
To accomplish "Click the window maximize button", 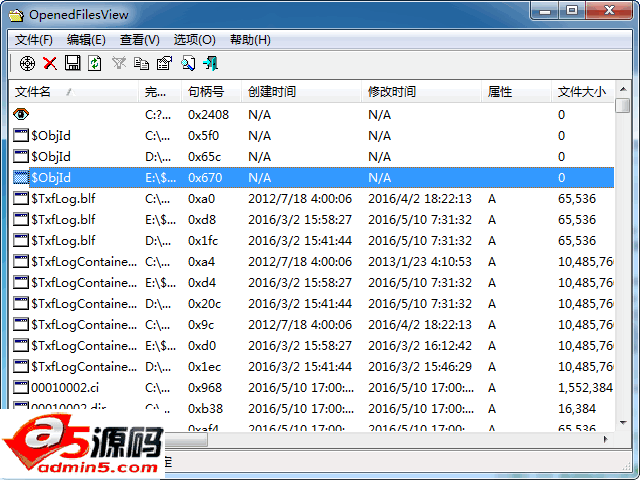I will 572,10.
